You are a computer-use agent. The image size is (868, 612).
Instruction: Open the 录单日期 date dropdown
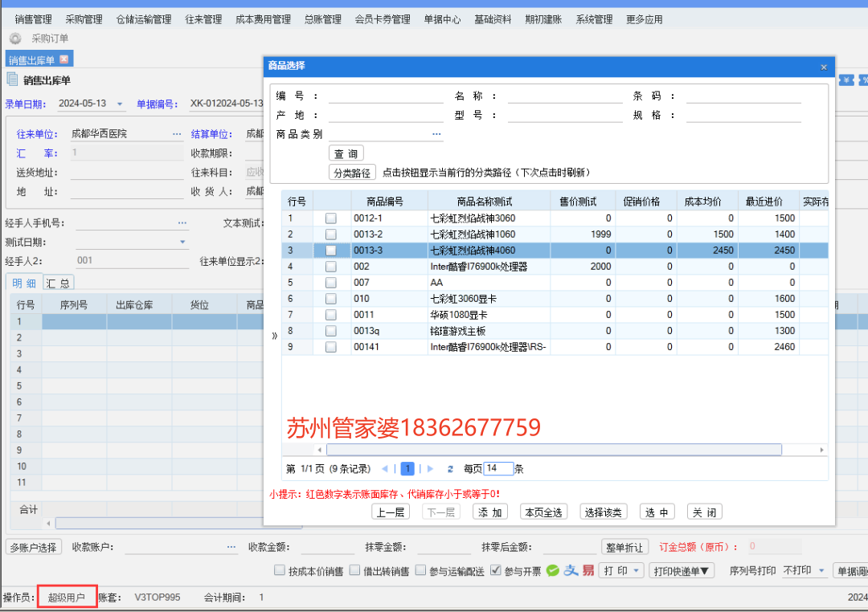click(x=121, y=104)
